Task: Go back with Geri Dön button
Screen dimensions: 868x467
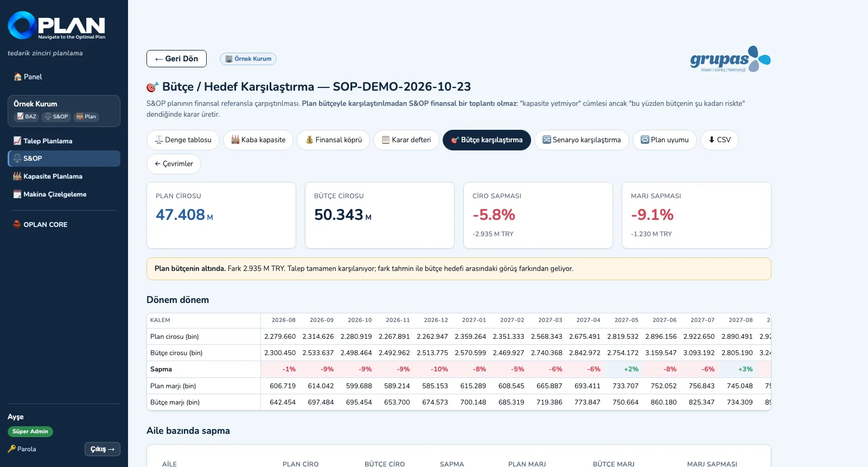Action: [176, 59]
